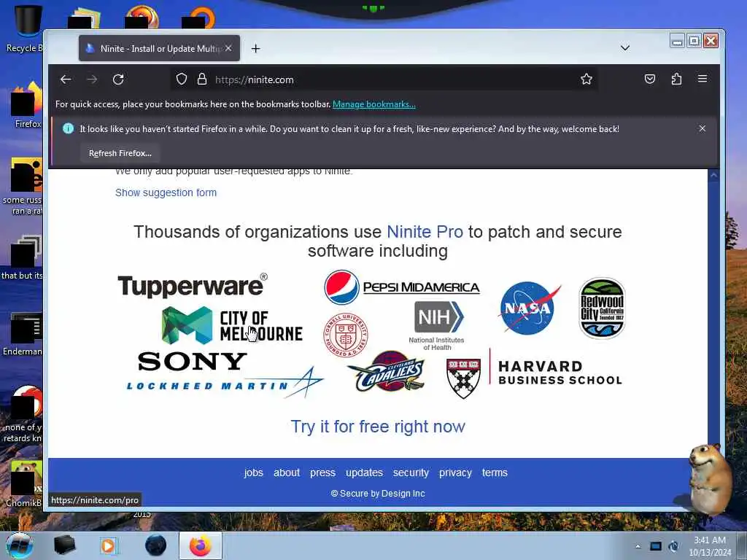
Task: Dismiss the Firefox refresh notification
Action: tap(703, 128)
